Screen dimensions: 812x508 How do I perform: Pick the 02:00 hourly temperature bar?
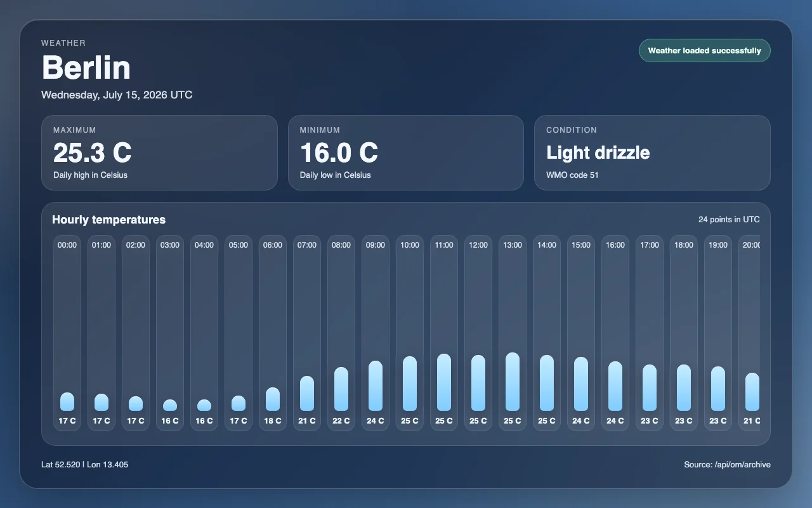136,404
